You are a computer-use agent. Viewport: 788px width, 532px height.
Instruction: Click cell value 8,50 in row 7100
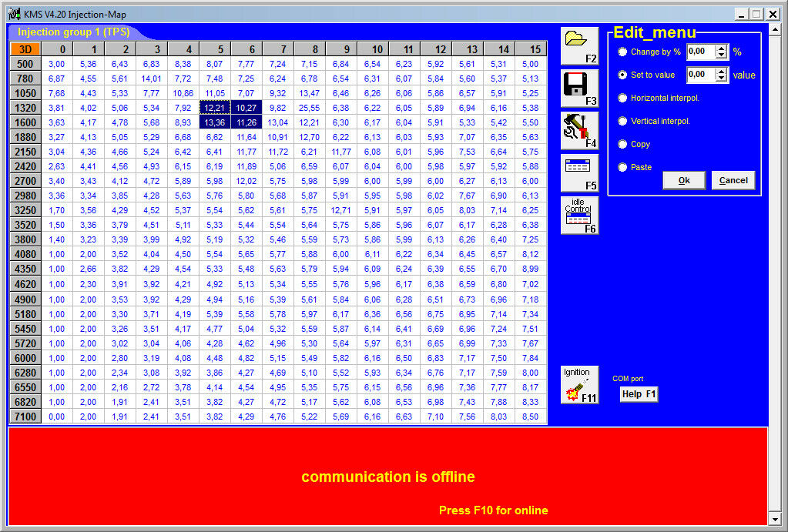(531, 417)
